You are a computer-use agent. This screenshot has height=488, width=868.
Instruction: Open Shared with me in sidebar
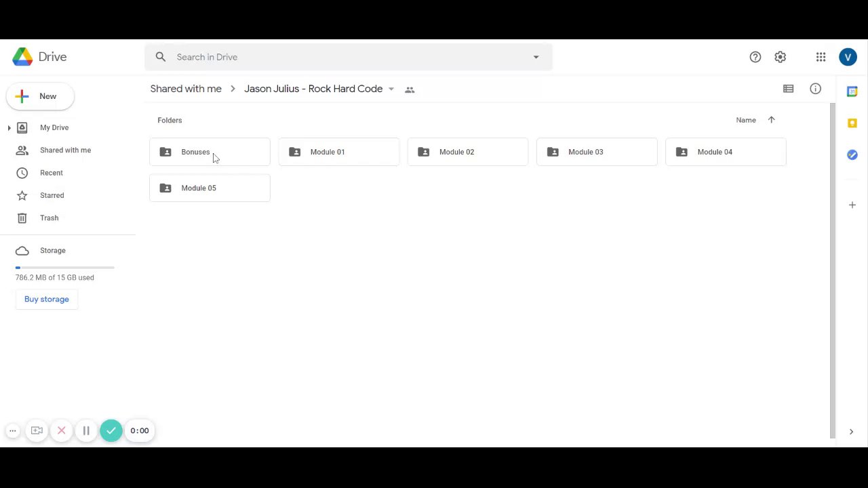point(65,150)
